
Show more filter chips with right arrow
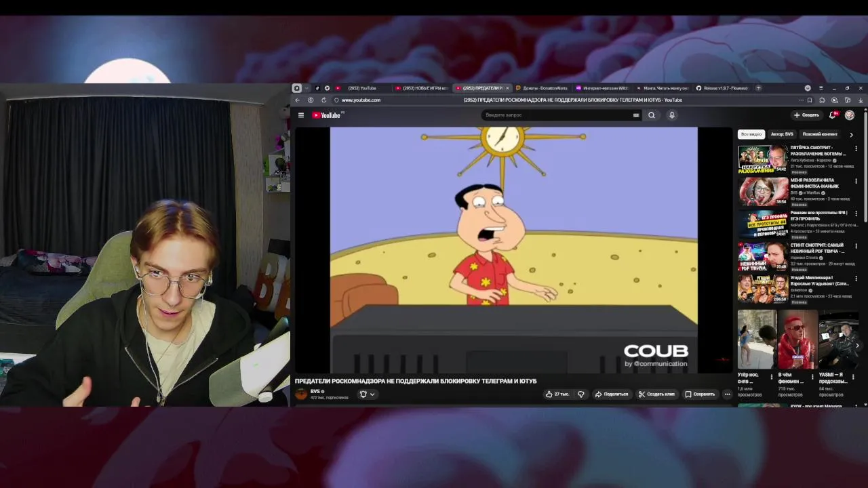851,134
